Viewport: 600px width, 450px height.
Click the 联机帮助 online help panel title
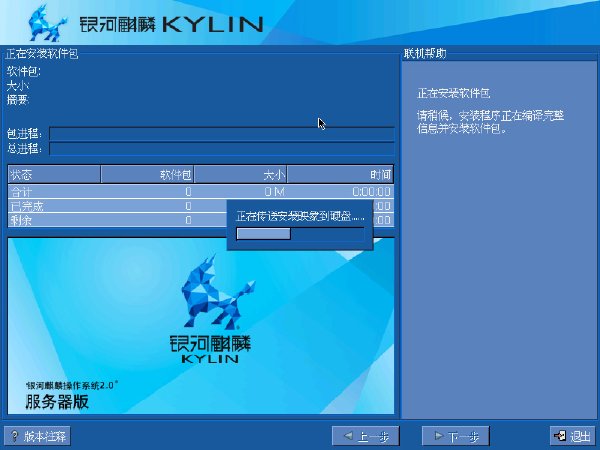[425, 54]
